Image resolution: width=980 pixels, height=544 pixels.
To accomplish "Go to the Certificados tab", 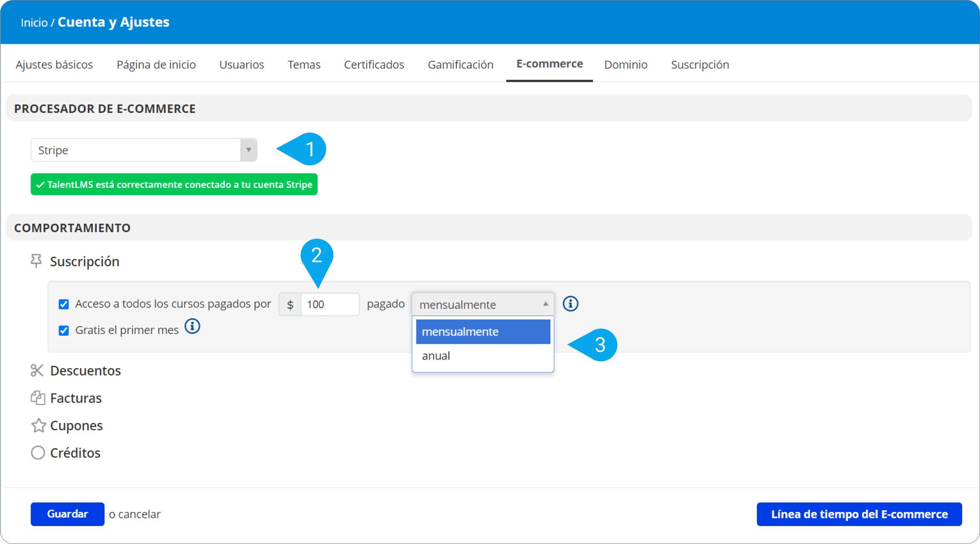I will tap(374, 64).
